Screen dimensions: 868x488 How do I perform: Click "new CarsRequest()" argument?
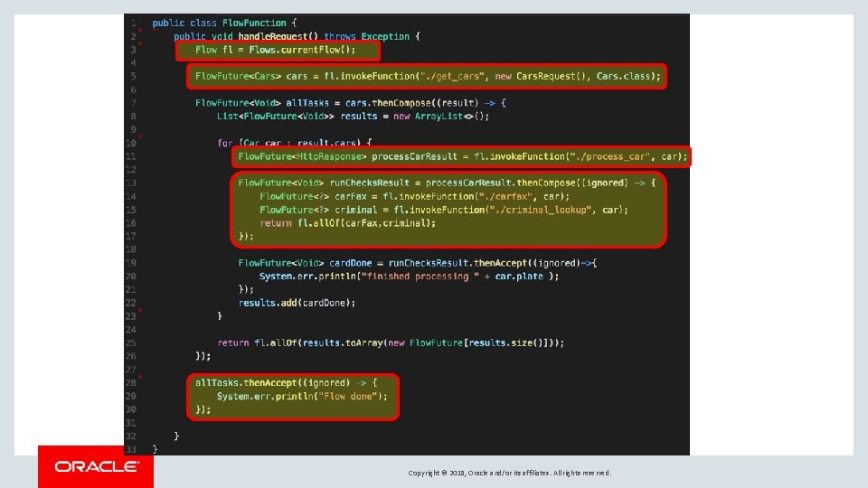click(543, 76)
